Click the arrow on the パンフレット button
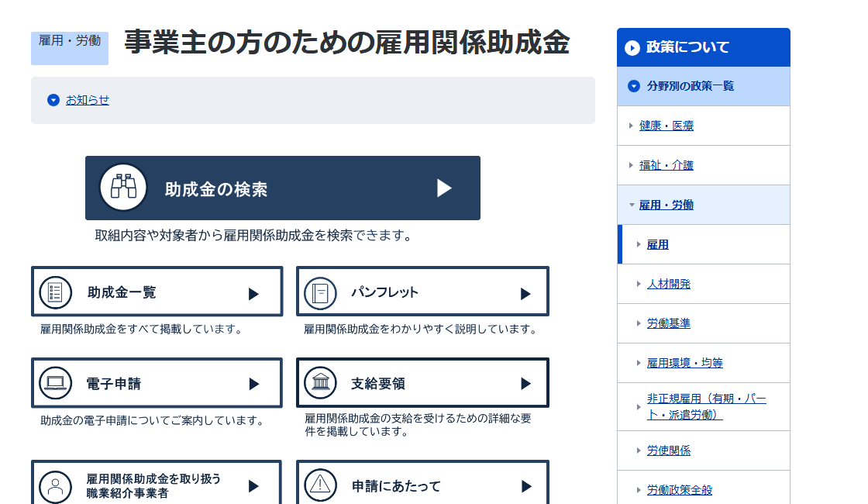868x504 pixels. point(525,294)
